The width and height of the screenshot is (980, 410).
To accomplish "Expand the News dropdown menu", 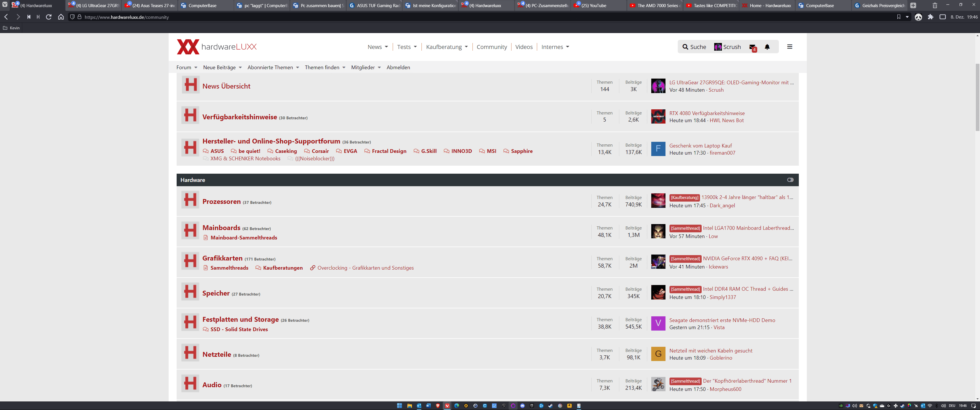I will 377,47.
